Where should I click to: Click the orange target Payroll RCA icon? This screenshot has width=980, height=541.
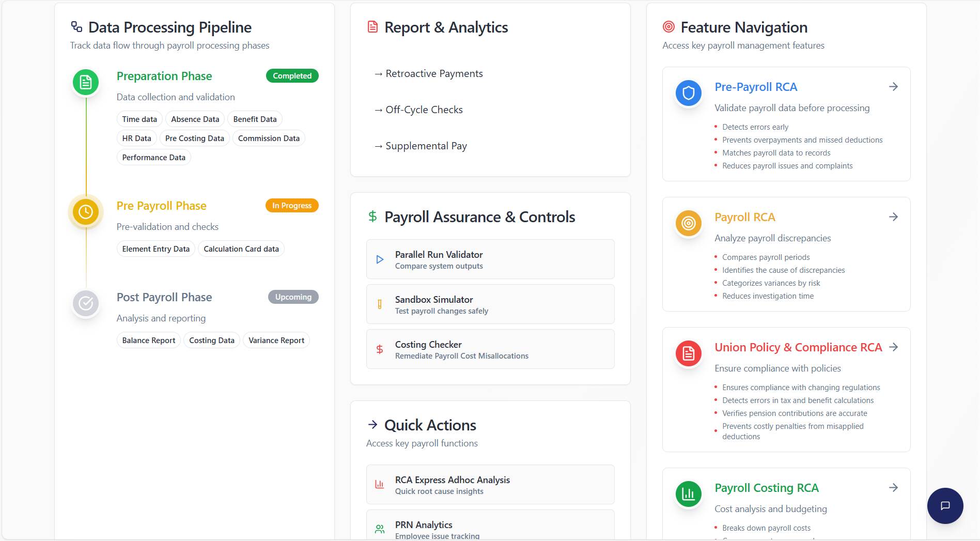[688, 223]
